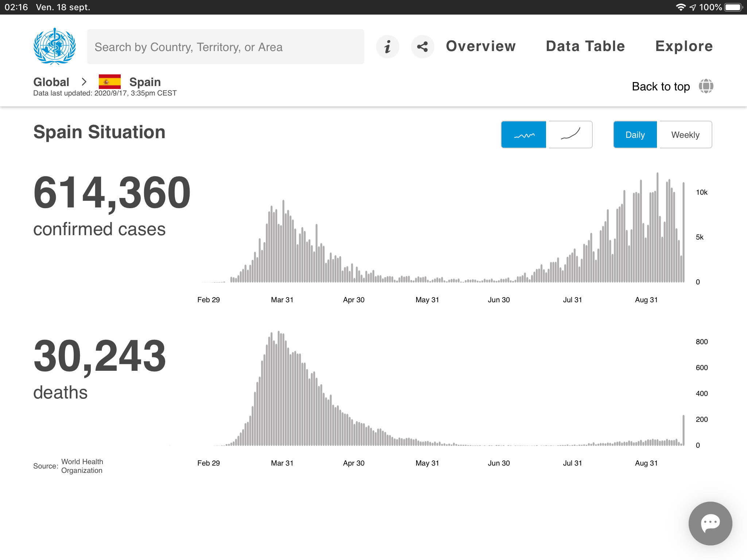Open the Explore tab

pyautogui.click(x=684, y=46)
